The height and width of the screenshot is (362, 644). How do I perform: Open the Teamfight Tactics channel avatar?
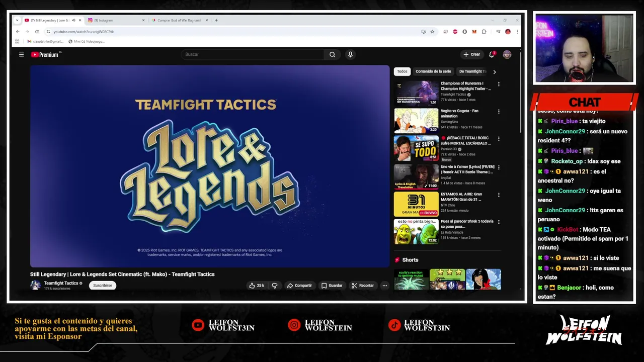pos(35,285)
